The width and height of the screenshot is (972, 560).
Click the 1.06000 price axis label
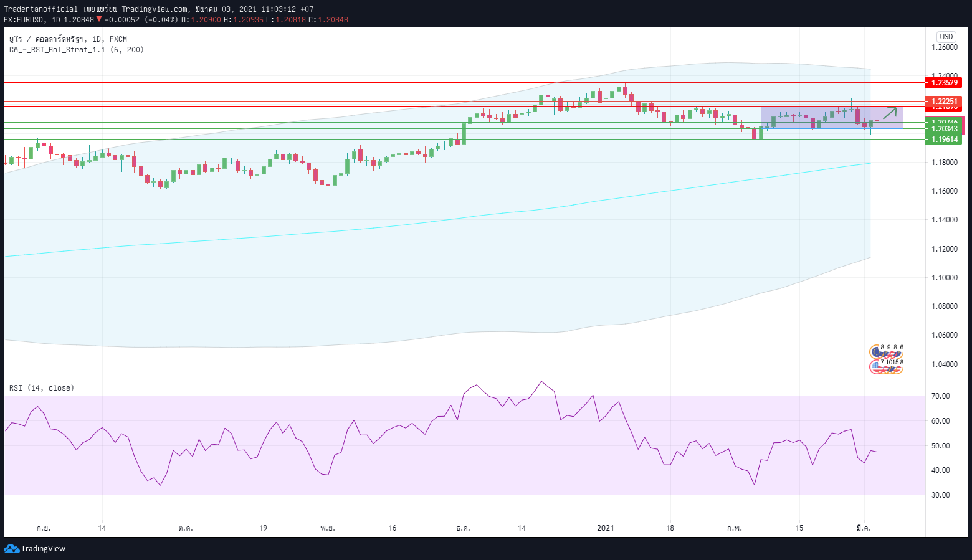945,335
